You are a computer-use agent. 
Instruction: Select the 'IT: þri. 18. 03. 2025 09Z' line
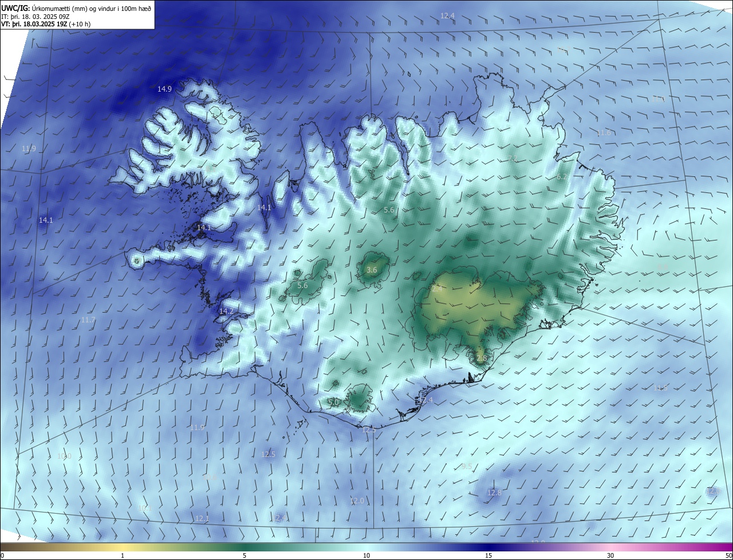(x=36, y=16)
